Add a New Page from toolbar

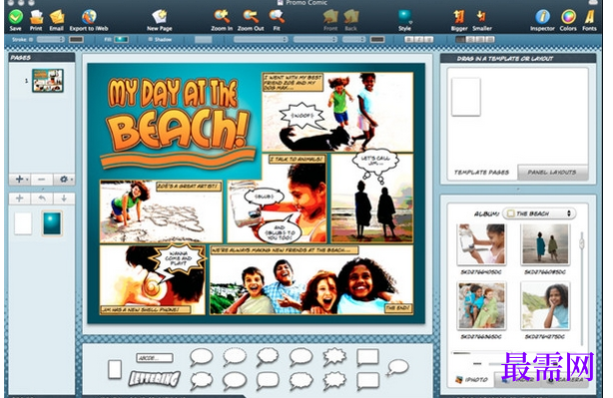[x=160, y=17]
